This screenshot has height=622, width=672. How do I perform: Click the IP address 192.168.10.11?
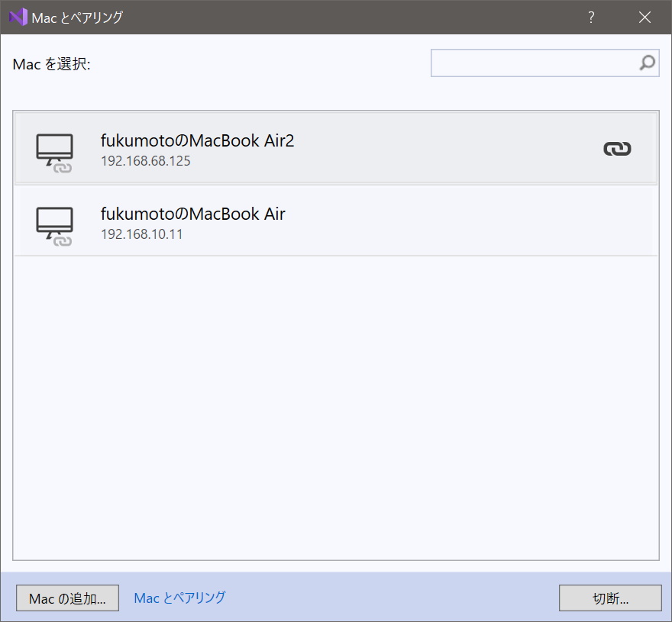click(x=142, y=234)
